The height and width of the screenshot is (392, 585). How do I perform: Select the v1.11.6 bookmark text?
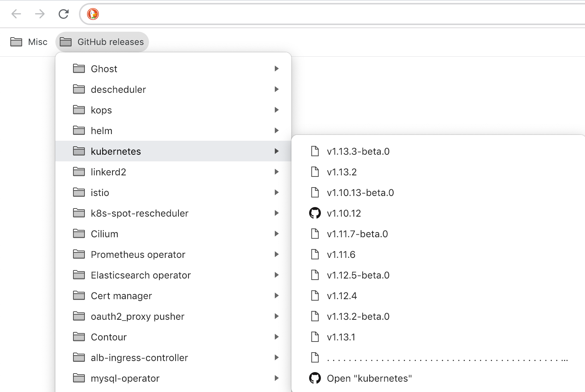pyautogui.click(x=341, y=255)
